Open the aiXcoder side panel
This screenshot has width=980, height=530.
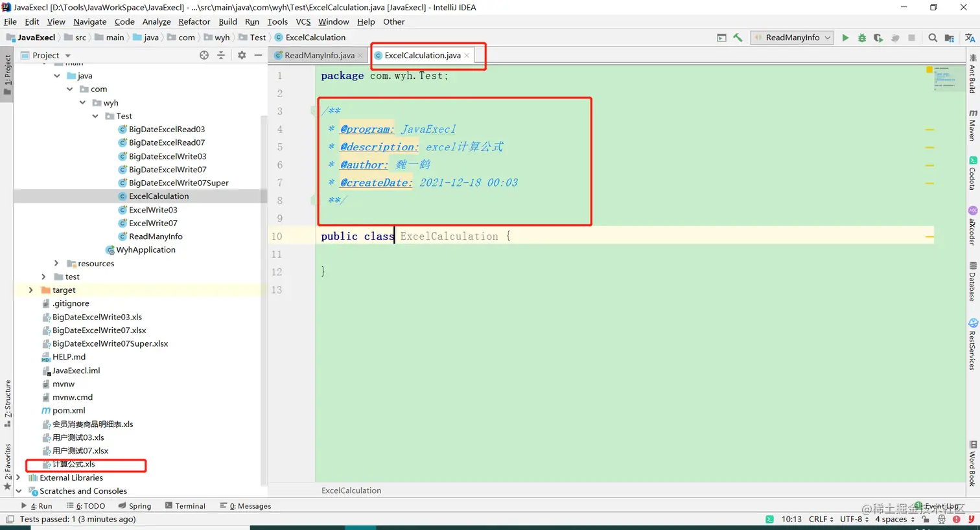(972, 225)
